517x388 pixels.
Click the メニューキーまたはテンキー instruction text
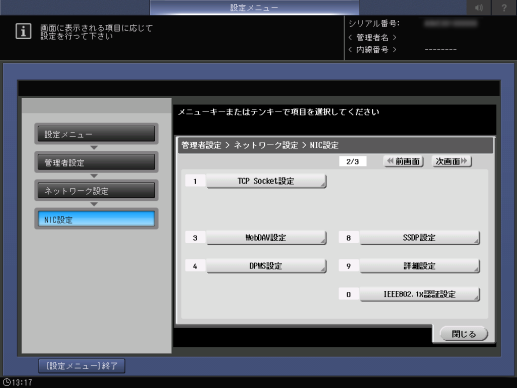(x=278, y=112)
